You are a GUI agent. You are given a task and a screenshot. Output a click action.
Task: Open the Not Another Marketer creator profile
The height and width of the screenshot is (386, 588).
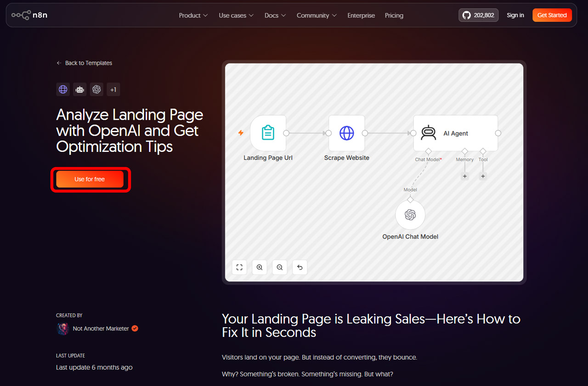pyautogui.click(x=101, y=329)
